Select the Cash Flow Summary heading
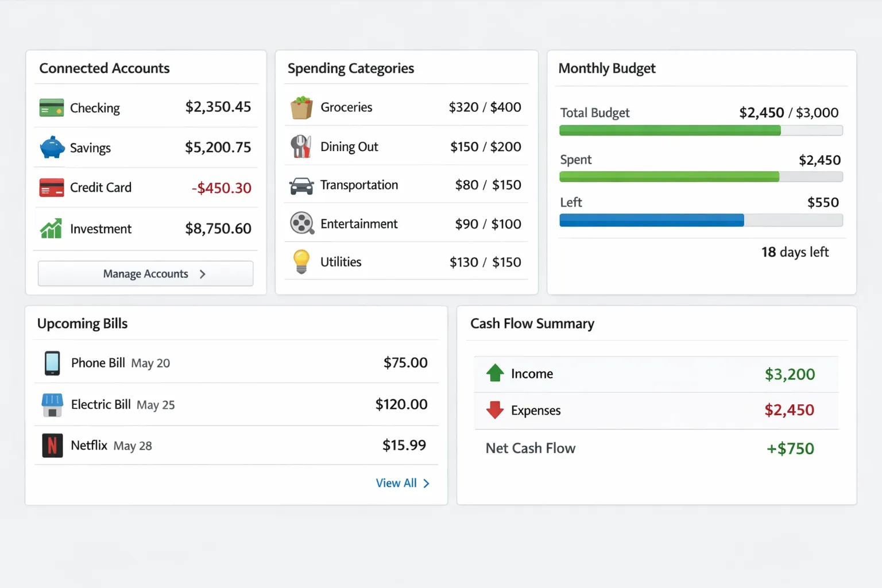This screenshot has height=588, width=882. pos(532,323)
